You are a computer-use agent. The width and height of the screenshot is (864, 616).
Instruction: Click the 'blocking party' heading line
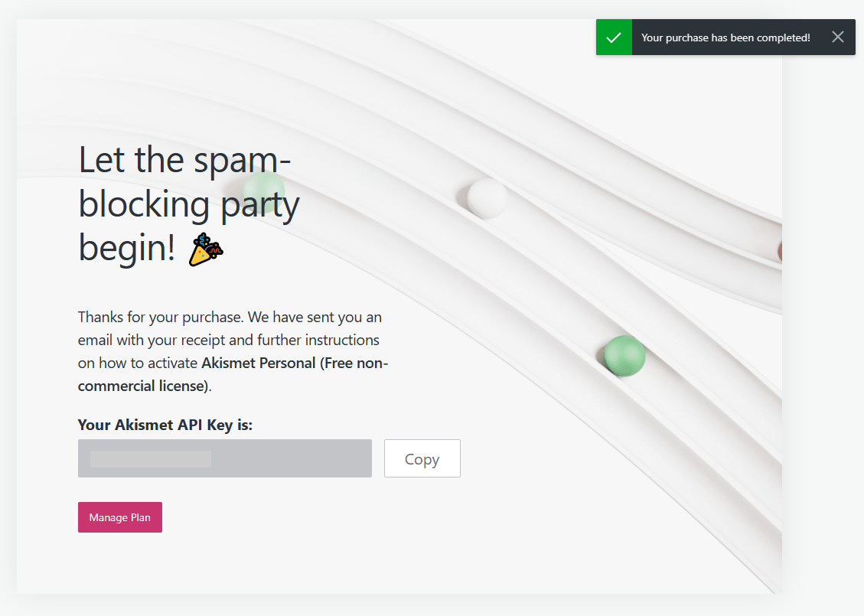189,204
